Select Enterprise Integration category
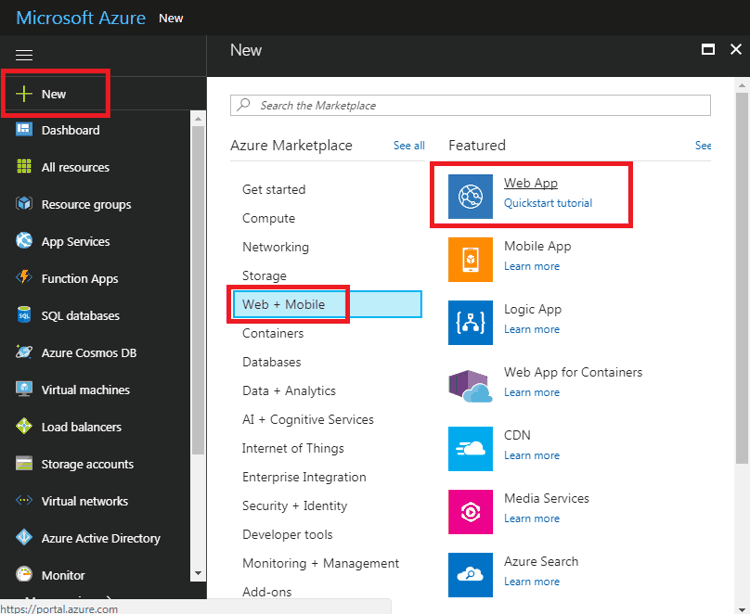Image resolution: width=750 pixels, height=614 pixels. [x=304, y=477]
